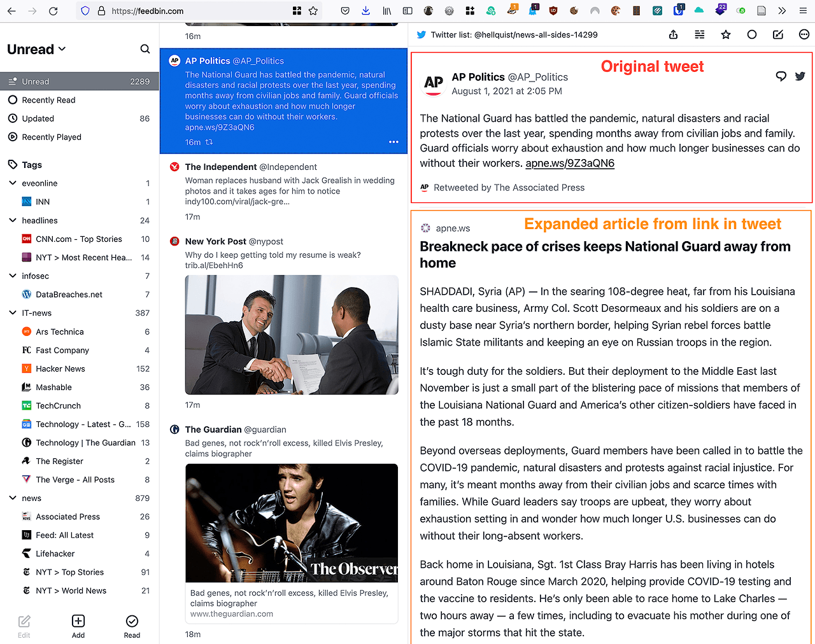Click AP Politics author name in tweet
This screenshot has height=644, width=815.
478,77
